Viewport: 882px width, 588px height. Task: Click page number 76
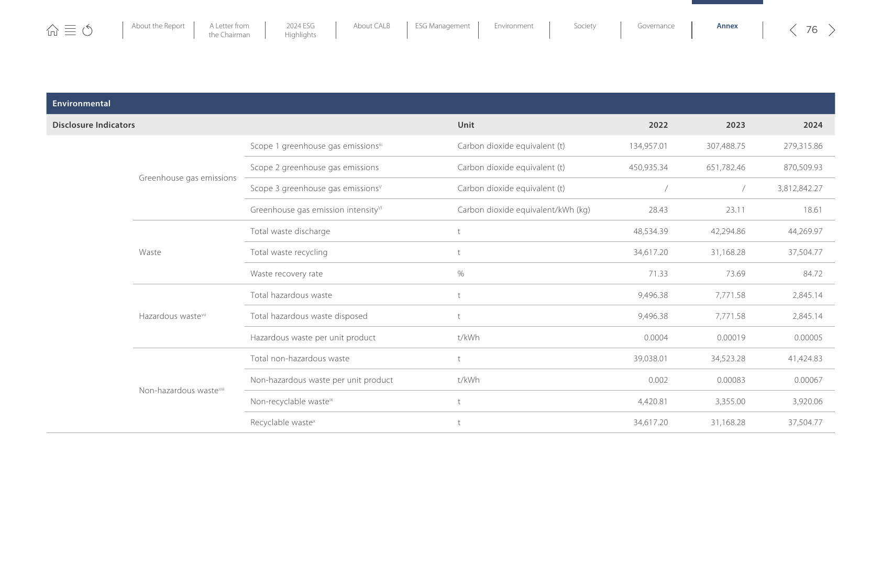click(812, 30)
